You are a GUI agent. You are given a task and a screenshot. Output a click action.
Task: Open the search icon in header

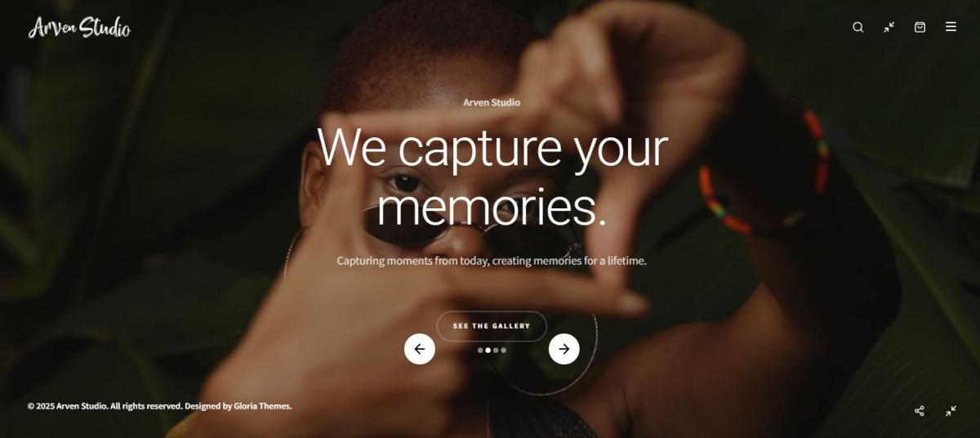click(x=857, y=27)
